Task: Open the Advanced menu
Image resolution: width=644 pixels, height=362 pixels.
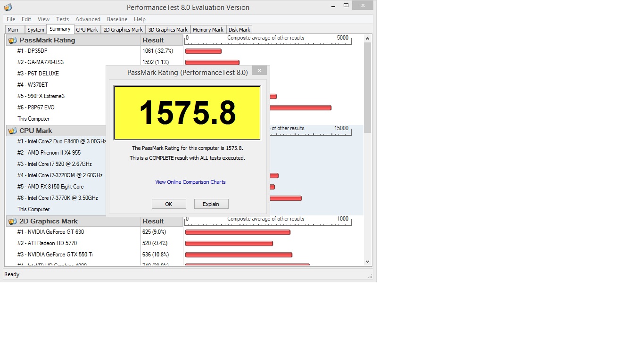Action: [x=88, y=19]
